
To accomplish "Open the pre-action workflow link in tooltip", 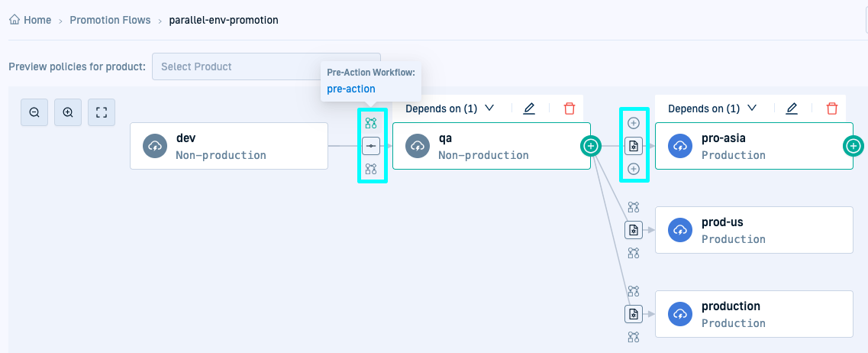I will click(x=351, y=89).
